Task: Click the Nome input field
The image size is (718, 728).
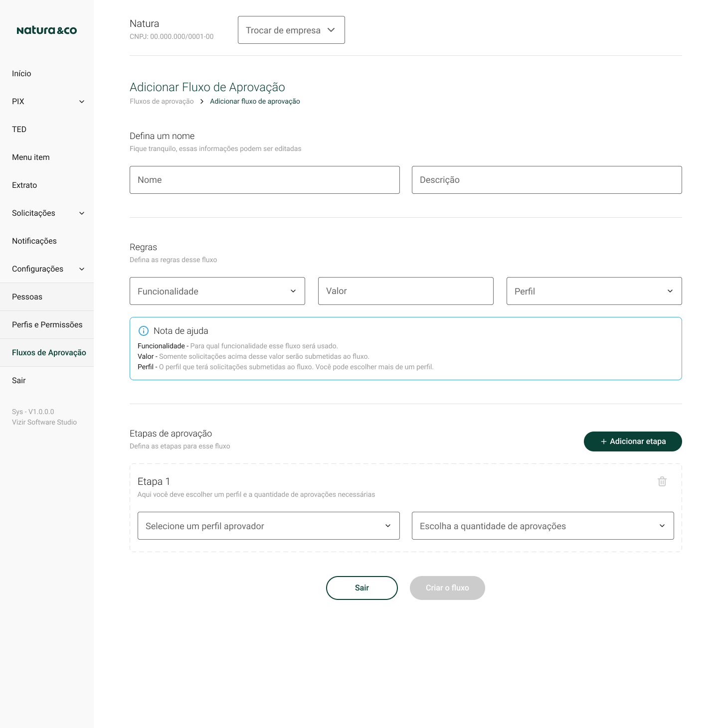Action: pyautogui.click(x=264, y=180)
